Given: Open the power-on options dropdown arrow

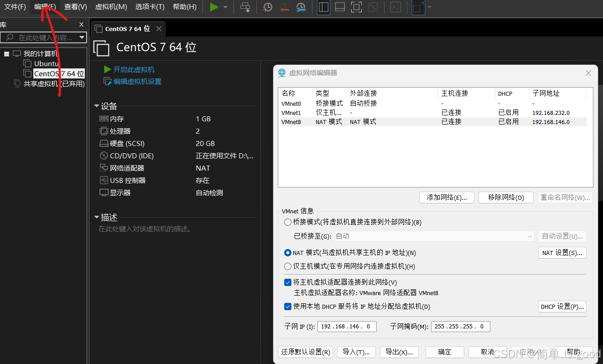Looking at the screenshot, I should [x=225, y=7].
